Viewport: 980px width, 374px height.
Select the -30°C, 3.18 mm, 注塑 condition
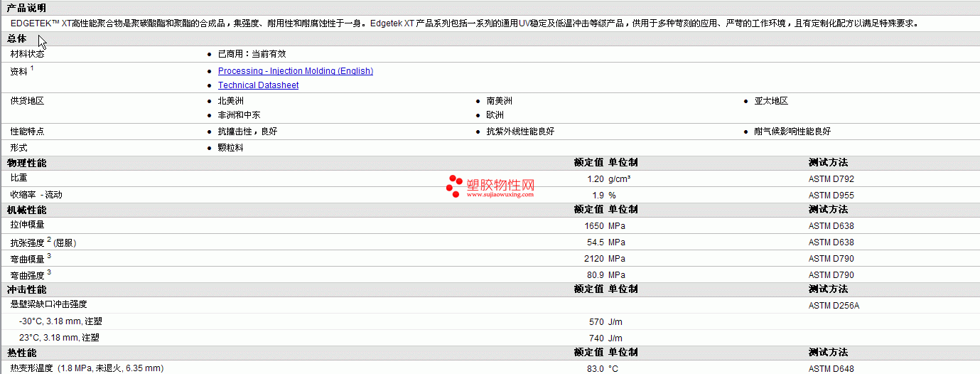tap(59, 321)
